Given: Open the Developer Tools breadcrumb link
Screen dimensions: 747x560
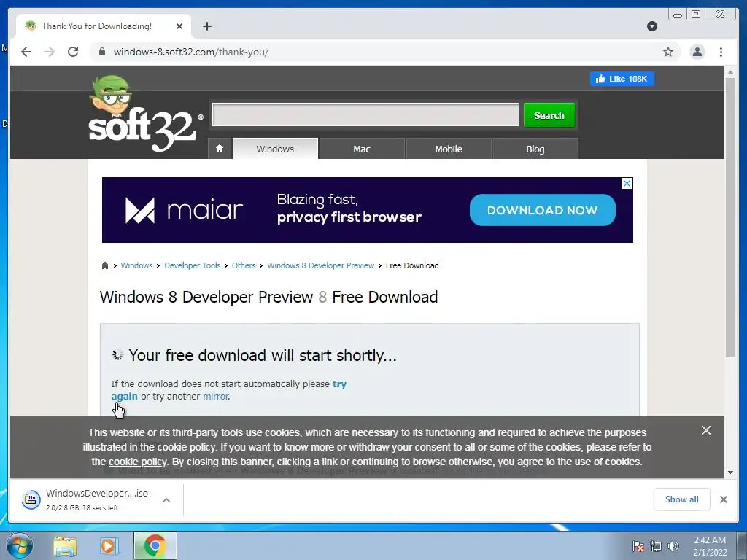Looking at the screenshot, I should 193,265.
